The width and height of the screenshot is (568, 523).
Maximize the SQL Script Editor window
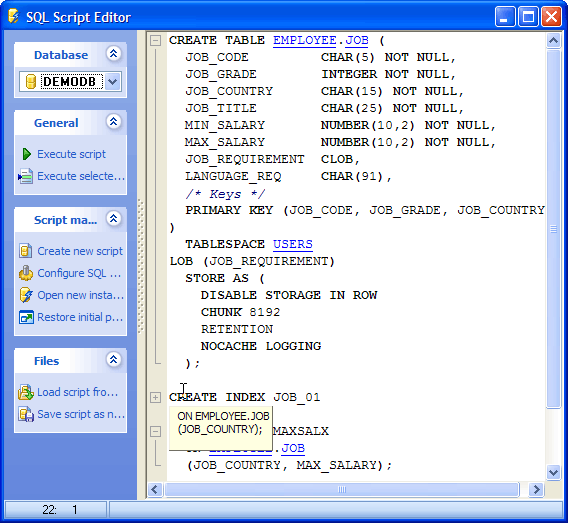(x=528, y=17)
